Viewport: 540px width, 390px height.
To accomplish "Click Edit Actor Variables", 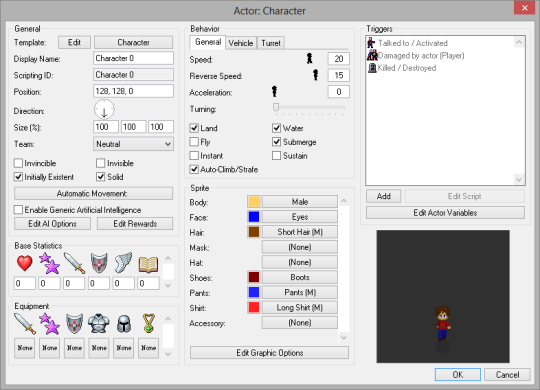I will 445,213.
